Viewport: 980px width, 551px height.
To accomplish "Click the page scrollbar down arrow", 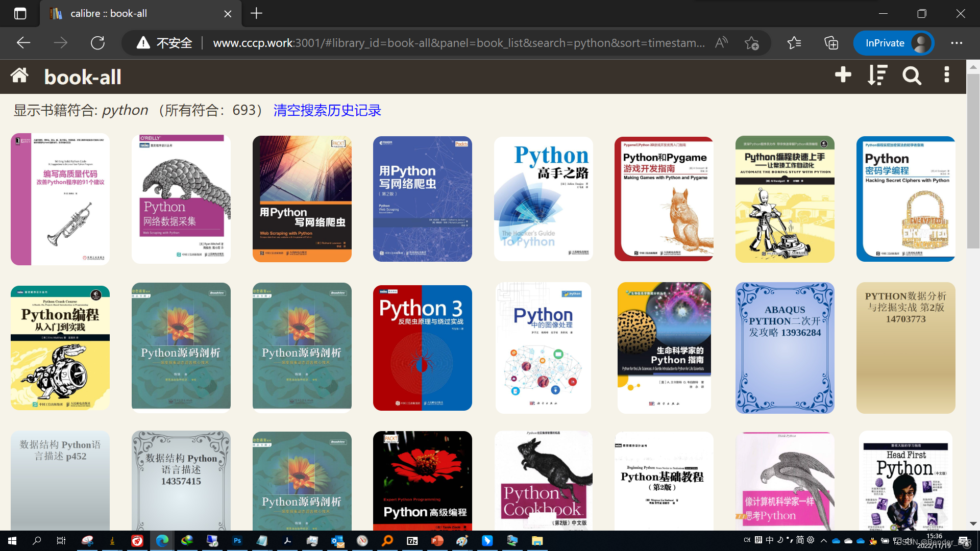I will tap(973, 523).
